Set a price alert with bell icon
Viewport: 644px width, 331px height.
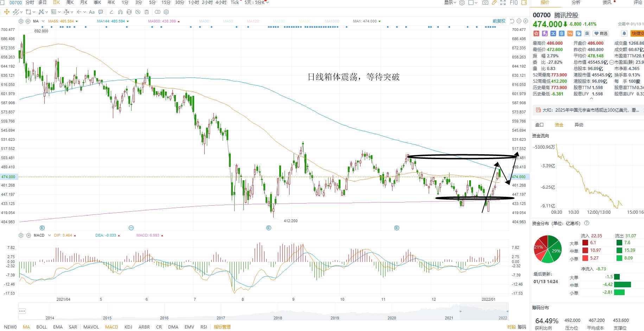[x=624, y=33]
